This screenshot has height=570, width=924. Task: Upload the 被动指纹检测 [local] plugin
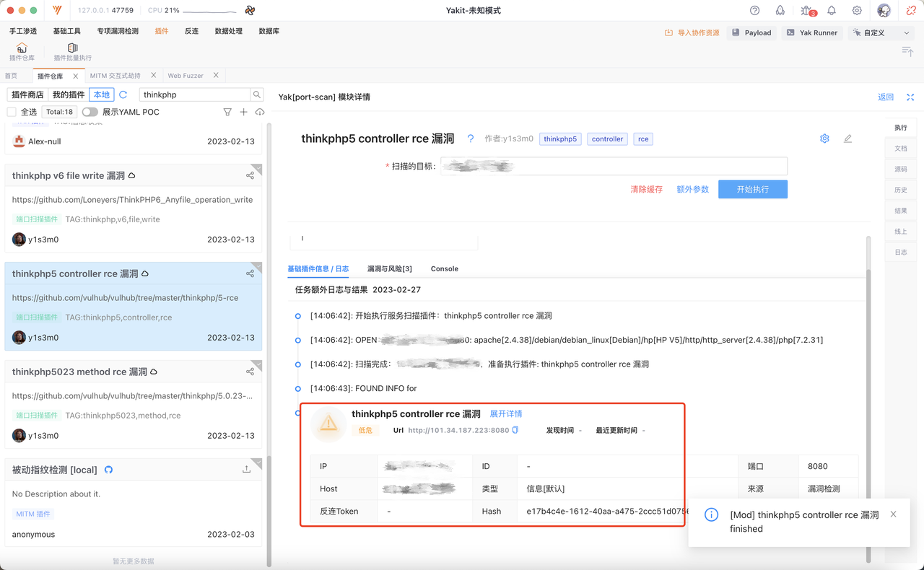coord(246,470)
